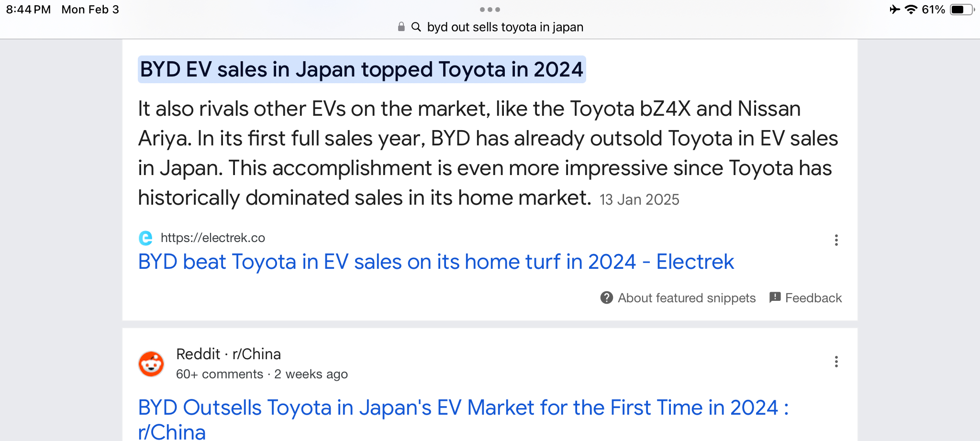Image resolution: width=980 pixels, height=441 pixels.
Task: Open more options for Electrek result
Action: pos(836,240)
